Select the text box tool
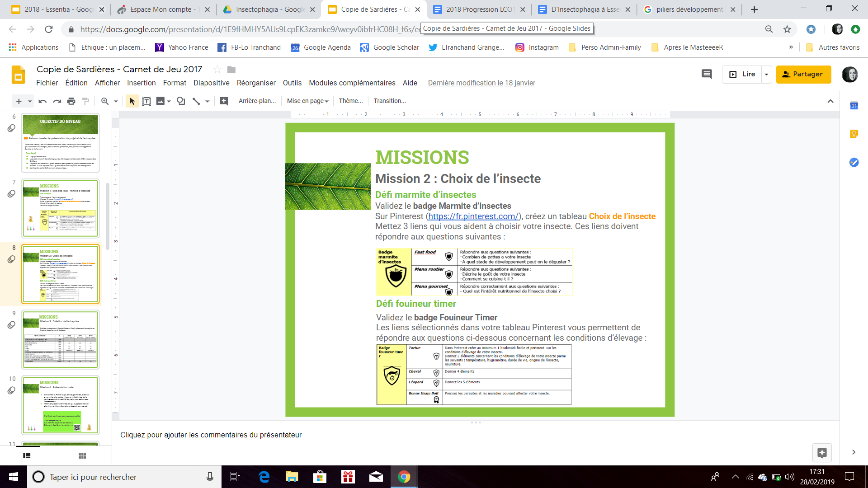The image size is (868, 488). (146, 101)
